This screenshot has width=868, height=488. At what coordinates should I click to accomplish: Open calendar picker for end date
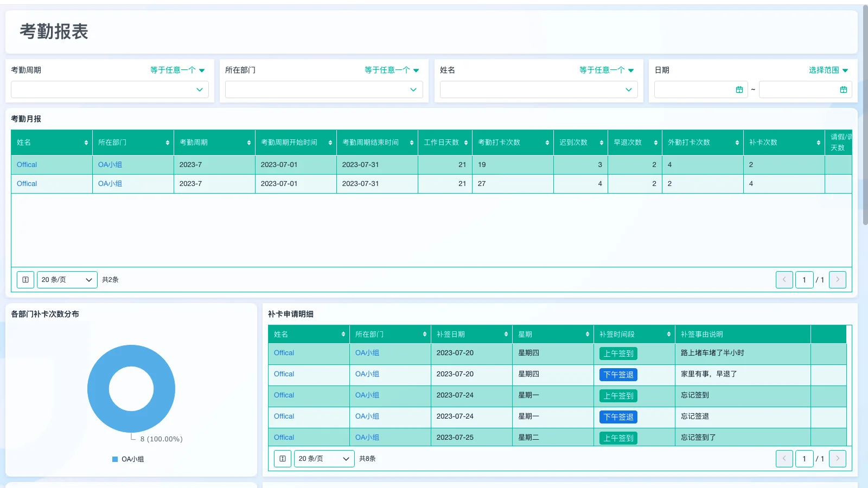(x=843, y=89)
